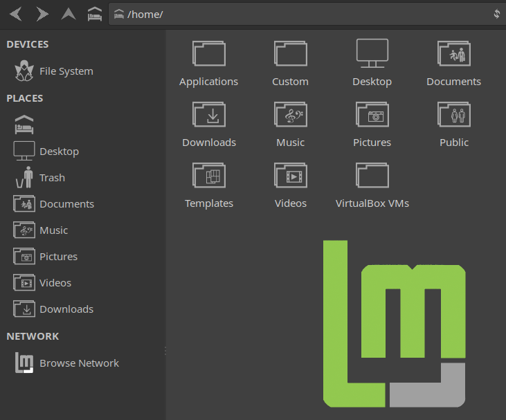Click the reload icon in location bar
This screenshot has height=420, width=506.
(496, 14)
